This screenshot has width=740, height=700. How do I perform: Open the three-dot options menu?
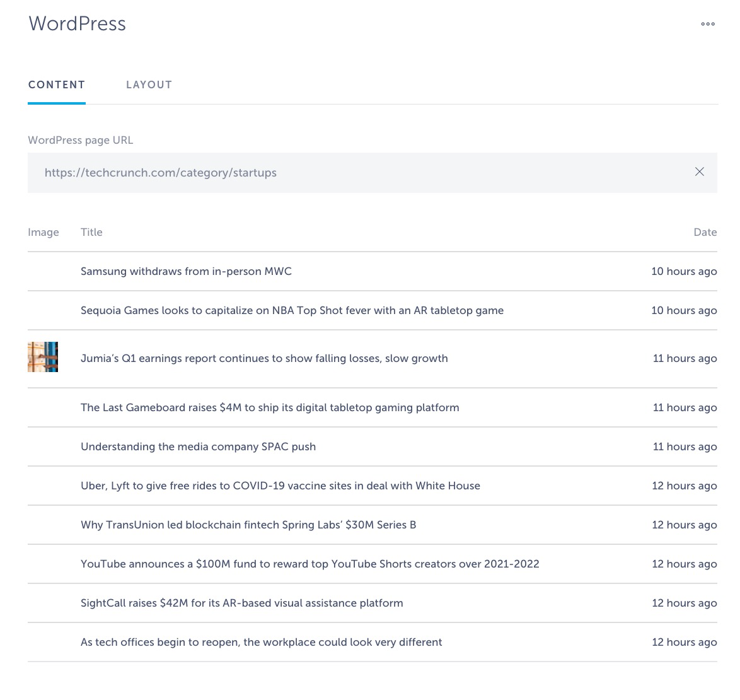(707, 24)
